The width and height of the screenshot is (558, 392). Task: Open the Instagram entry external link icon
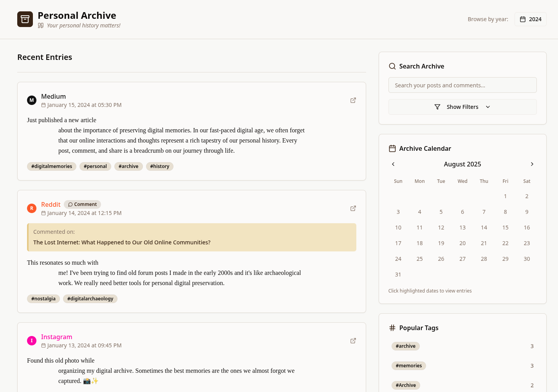pyautogui.click(x=353, y=341)
